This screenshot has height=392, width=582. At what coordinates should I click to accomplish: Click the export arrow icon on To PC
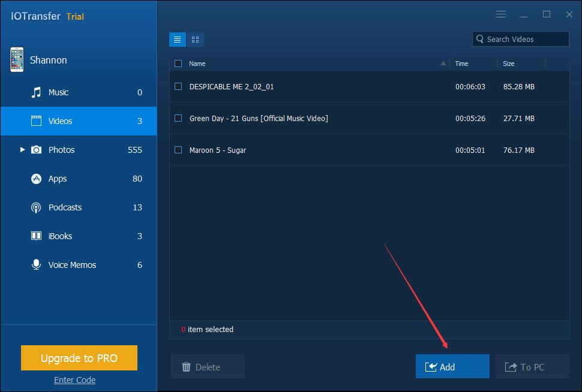[x=511, y=367]
